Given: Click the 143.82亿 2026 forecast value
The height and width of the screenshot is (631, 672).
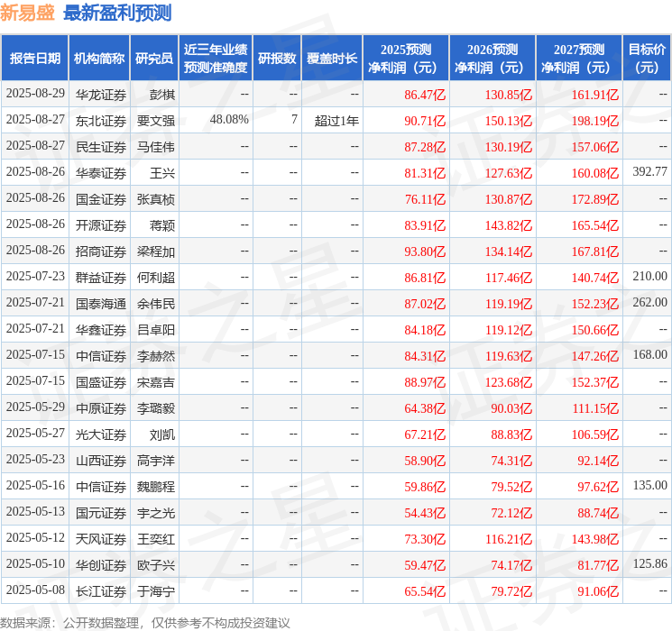Looking at the screenshot, I should point(509,225).
